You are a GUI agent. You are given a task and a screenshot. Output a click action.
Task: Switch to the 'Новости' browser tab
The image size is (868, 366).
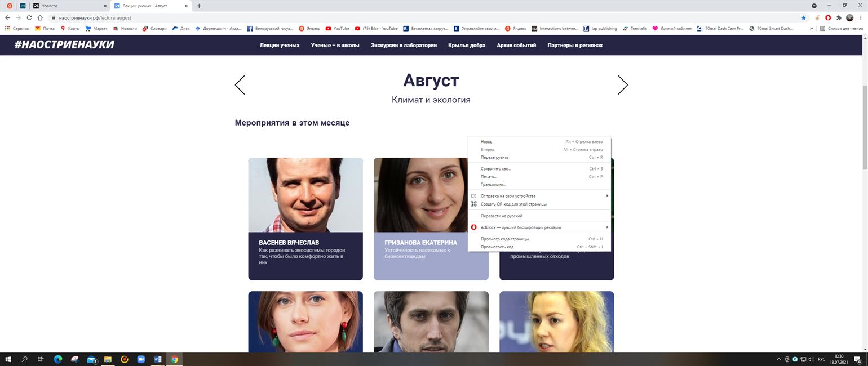click(67, 6)
